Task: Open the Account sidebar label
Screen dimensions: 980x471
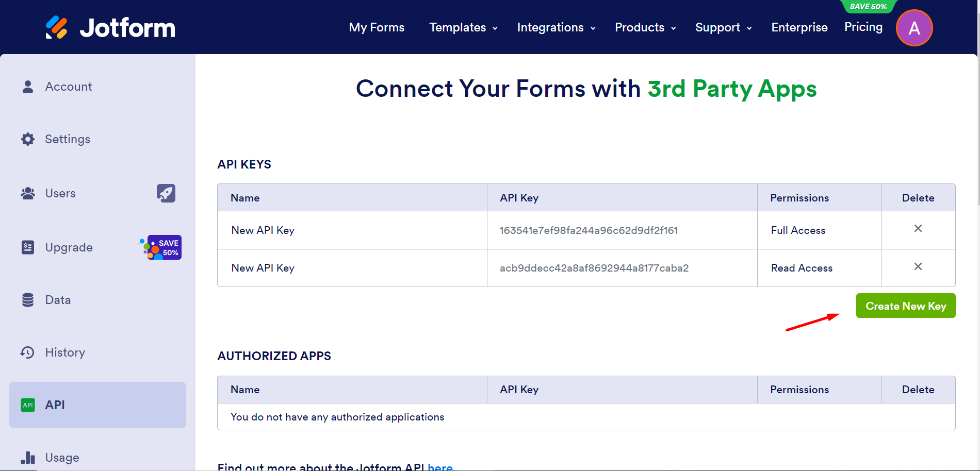Action: coord(69,87)
